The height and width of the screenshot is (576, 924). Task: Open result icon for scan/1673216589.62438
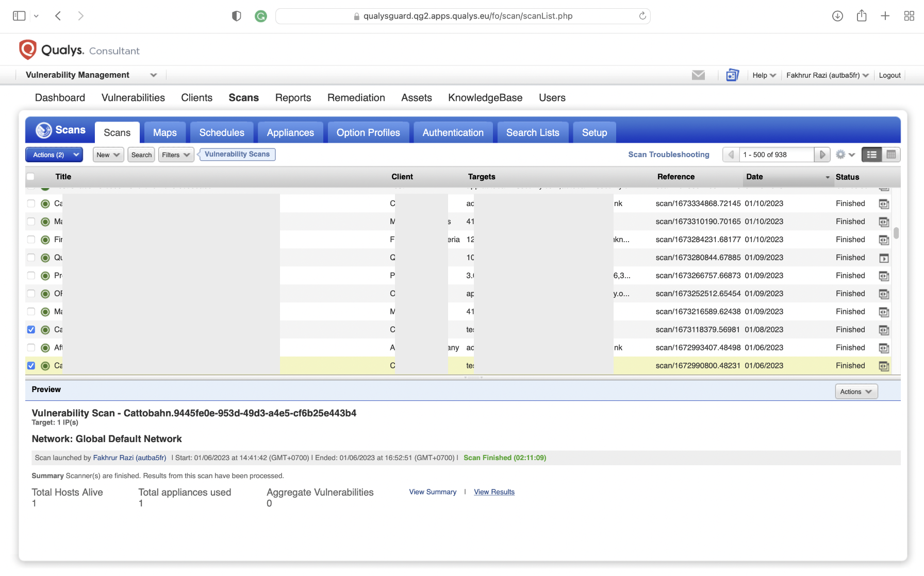click(x=884, y=312)
